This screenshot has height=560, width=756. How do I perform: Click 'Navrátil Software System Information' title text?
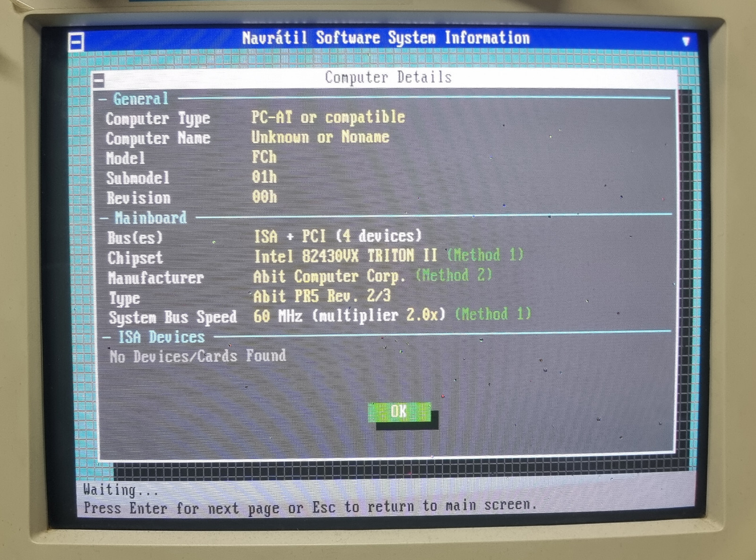point(386,38)
